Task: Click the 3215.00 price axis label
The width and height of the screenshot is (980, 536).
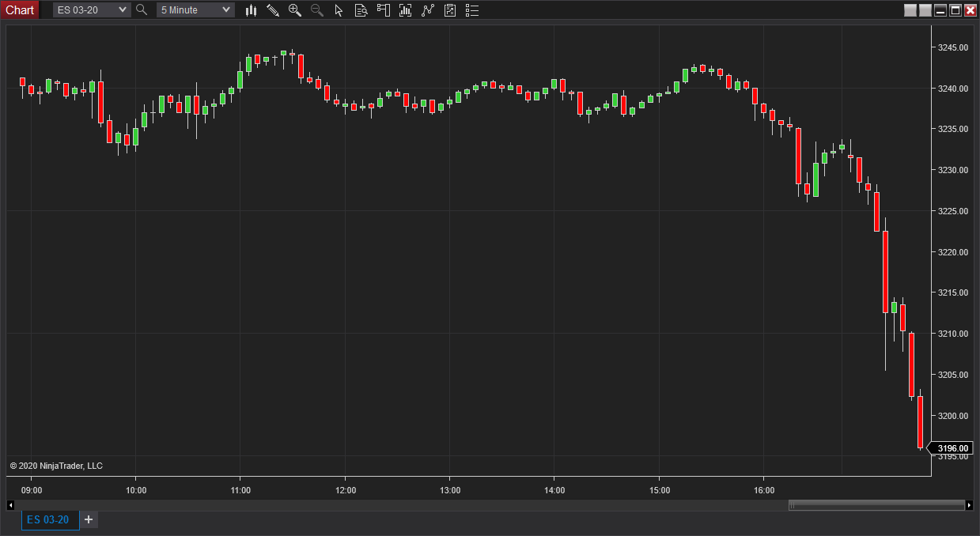Action: tap(953, 293)
